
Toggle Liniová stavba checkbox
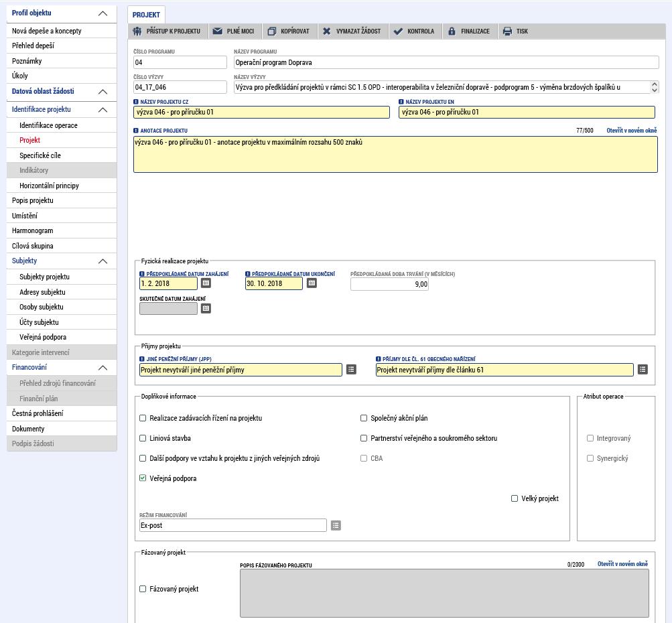tap(143, 438)
